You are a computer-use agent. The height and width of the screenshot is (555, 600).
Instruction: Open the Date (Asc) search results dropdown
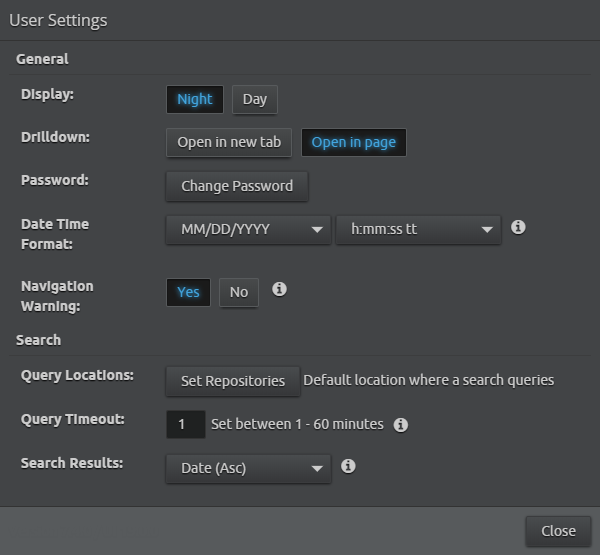[x=248, y=468]
